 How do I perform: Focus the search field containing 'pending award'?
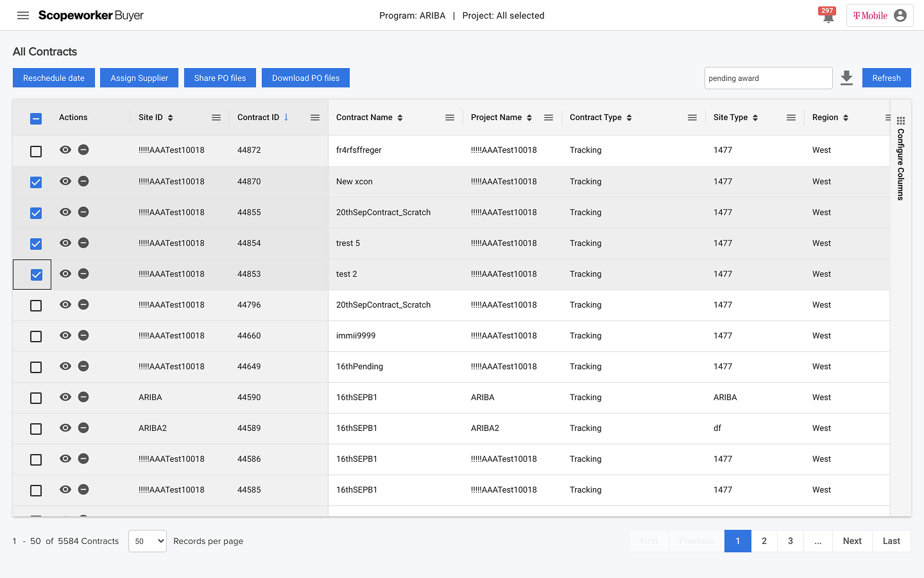point(769,78)
